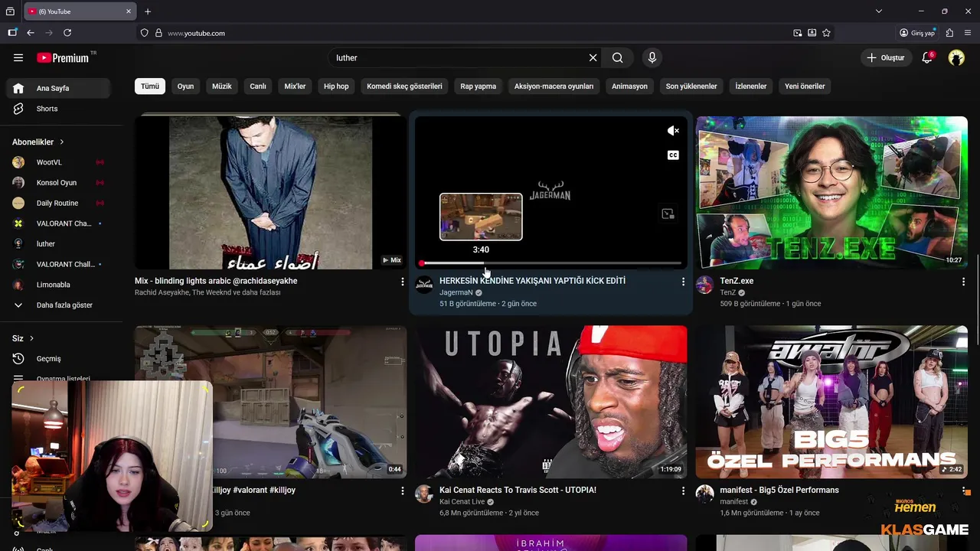The width and height of the screenshot is (980, 551).
Task: Select the Tümü filter chip
Action: click(150, 86)
